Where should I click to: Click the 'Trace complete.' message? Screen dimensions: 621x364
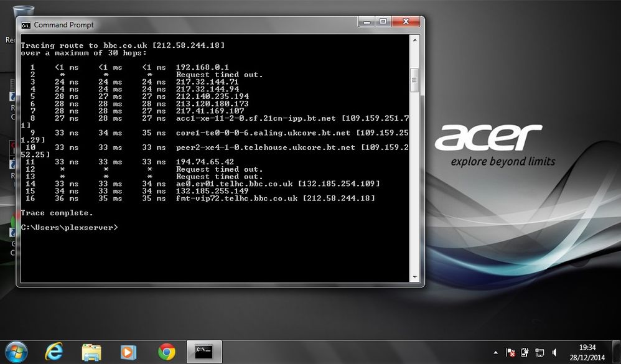(x=57, y=213)
